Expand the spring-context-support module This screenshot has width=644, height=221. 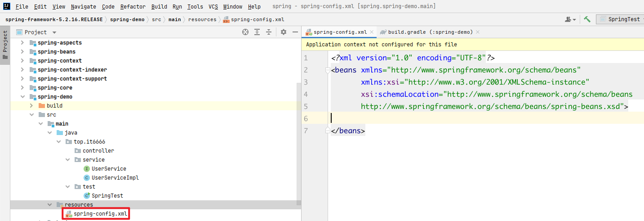(23, 79)
